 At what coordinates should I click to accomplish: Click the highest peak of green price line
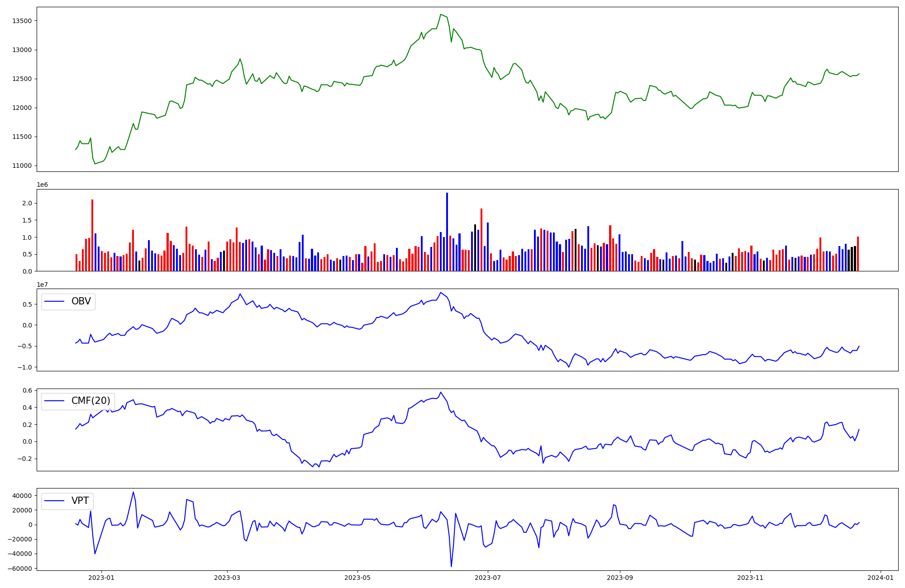click(441, 14)
